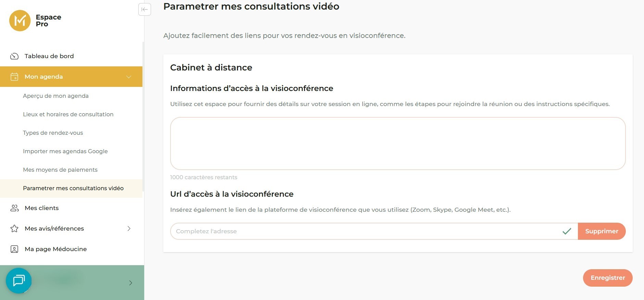The width and height of the screenshot is (644, 300).
Task: Select Types de rendez-vous menu item
Action: [x=53, y=133]
